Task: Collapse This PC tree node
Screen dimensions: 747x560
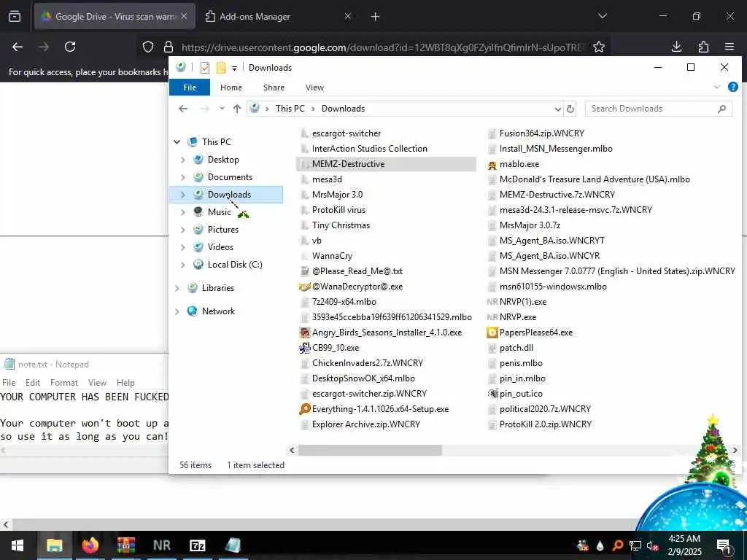Action: click(x=177, y=142)
